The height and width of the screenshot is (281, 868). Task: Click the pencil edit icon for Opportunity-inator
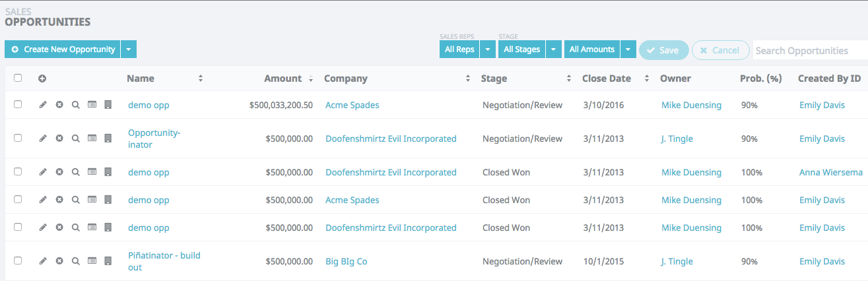pos(43,138)
